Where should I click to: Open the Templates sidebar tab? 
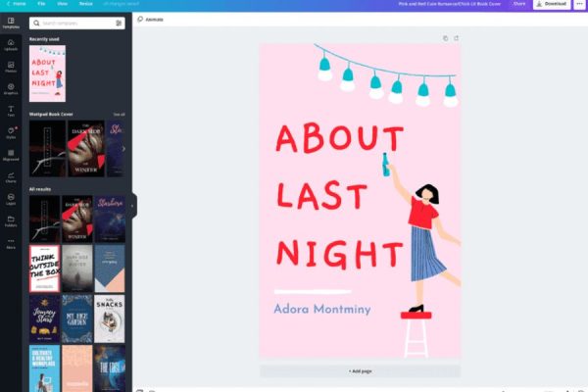pos(11,22)
